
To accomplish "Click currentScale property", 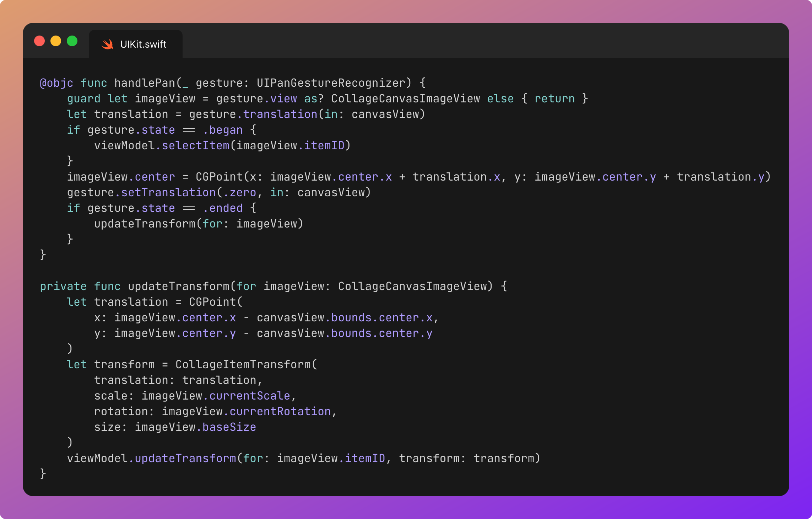I will pos(250,396).
